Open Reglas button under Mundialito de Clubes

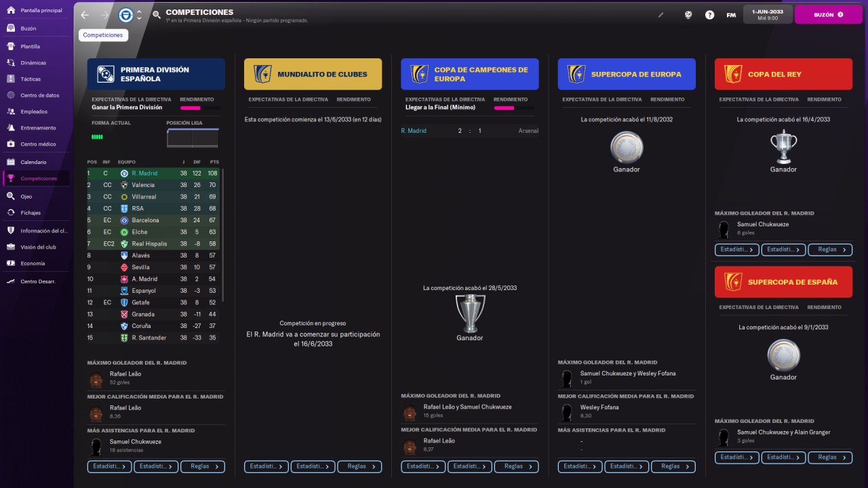click(x=359, y=466)
